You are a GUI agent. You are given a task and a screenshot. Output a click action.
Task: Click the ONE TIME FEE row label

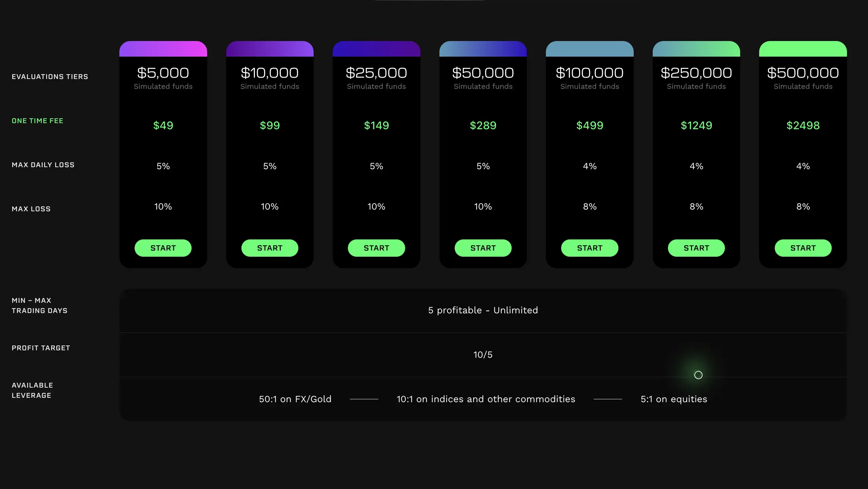click(37, 120)
